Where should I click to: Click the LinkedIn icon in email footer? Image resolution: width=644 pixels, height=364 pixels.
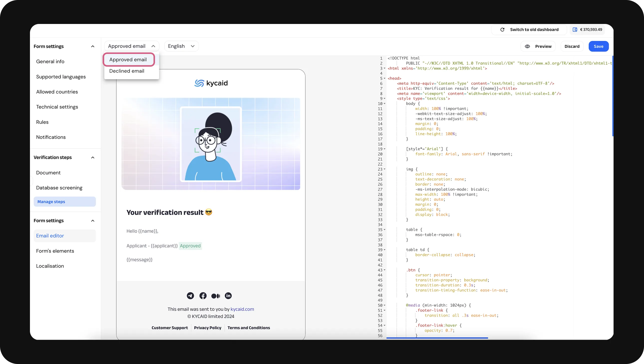[228, 296]
